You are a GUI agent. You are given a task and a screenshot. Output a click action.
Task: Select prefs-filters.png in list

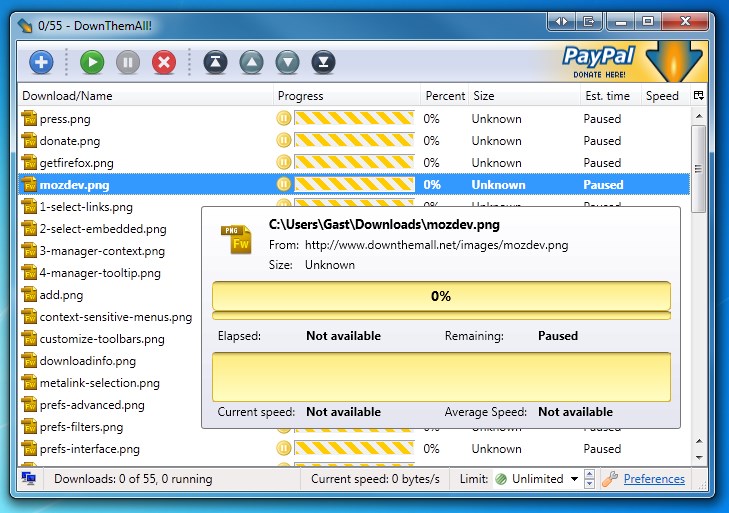[x=81, y=427]
